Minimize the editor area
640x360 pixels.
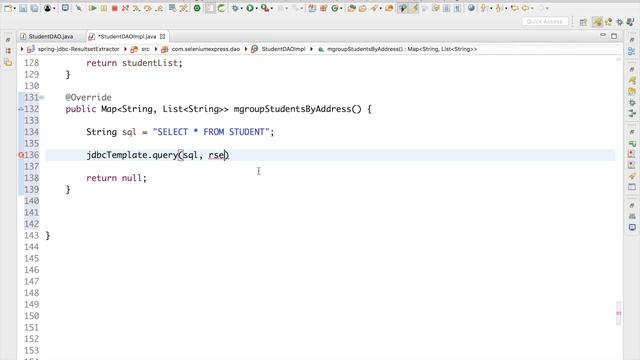603,36
